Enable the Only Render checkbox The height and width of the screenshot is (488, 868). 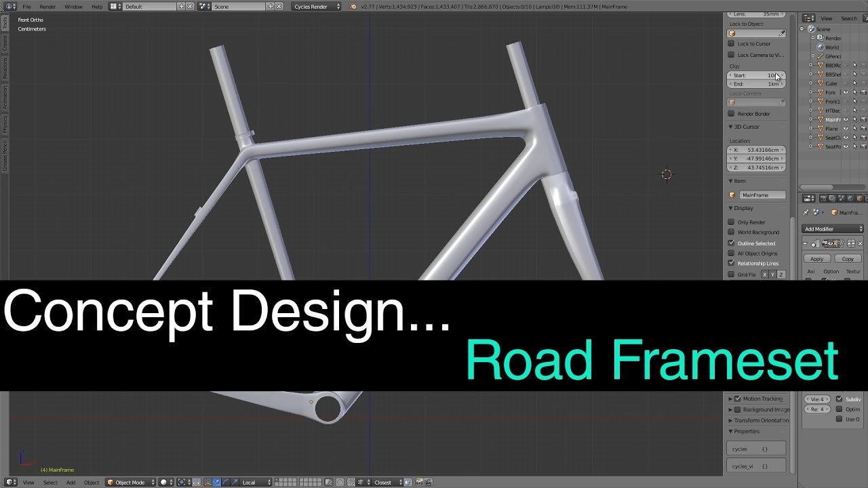731,222
